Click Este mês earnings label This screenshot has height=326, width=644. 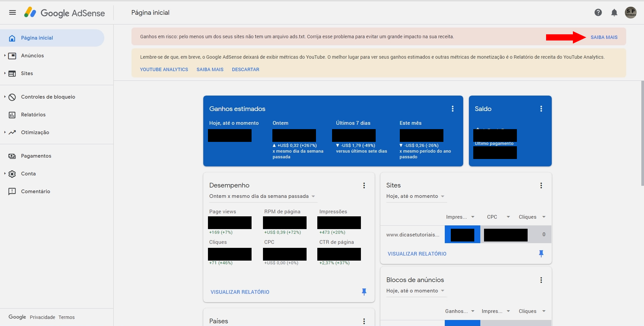(x=411, y=123)
